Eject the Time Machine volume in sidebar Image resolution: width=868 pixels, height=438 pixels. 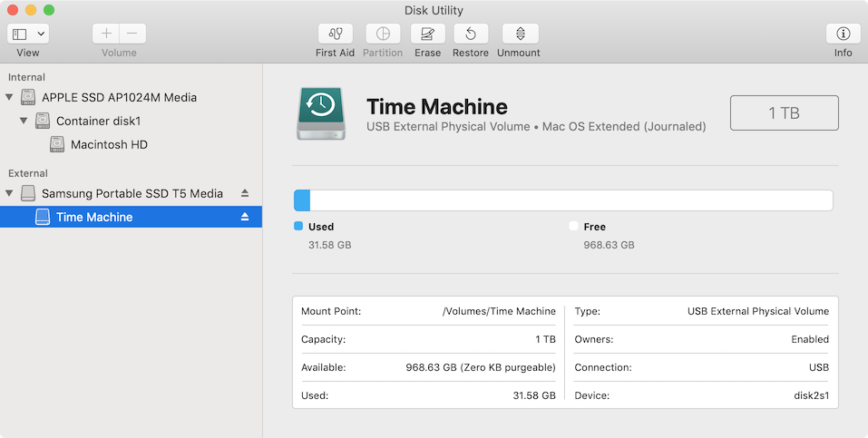(244, 217)
